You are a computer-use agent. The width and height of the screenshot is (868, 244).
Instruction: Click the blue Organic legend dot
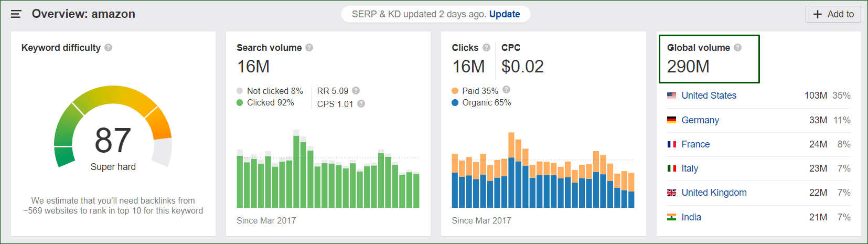(x=455, y=103)
